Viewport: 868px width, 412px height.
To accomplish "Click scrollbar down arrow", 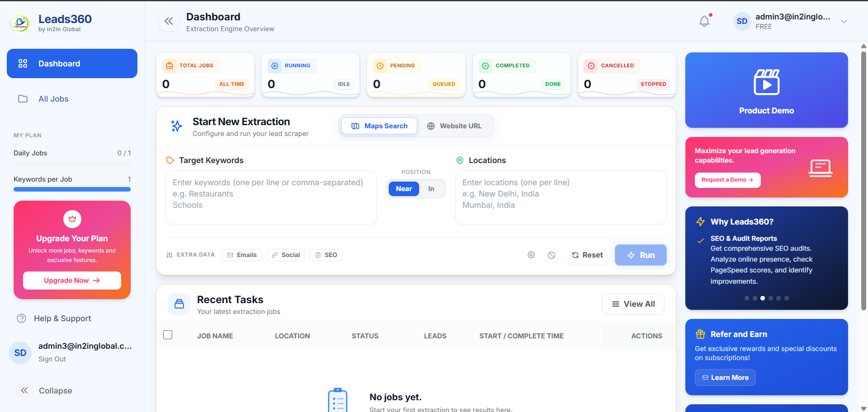I will coord(863,408).
